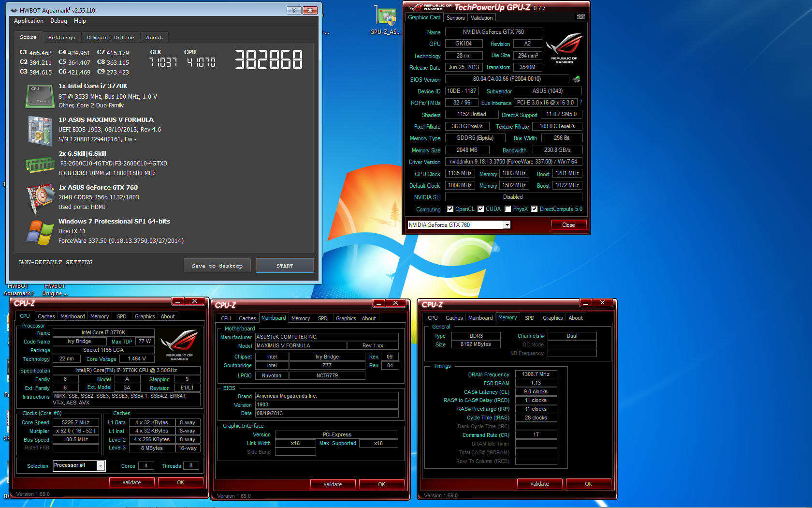Save the GPU BIOS with the chip icon
Viewport: 812px width, 508px height.
tap(577, 79)
